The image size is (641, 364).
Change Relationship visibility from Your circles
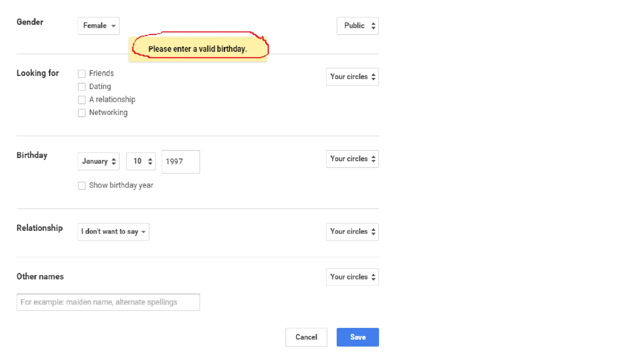(352, 232)
